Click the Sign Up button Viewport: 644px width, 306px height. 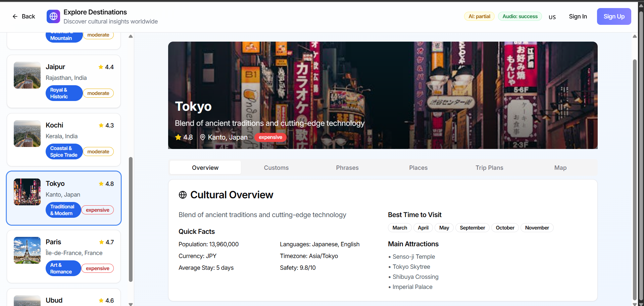pyautogui.click(x=614, y=16)
